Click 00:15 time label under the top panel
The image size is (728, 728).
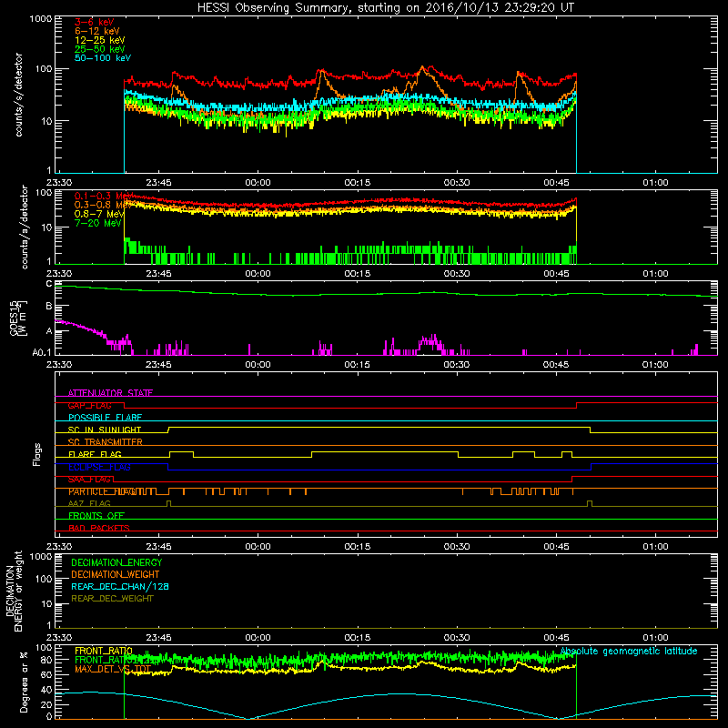click(x=357, y=183)
